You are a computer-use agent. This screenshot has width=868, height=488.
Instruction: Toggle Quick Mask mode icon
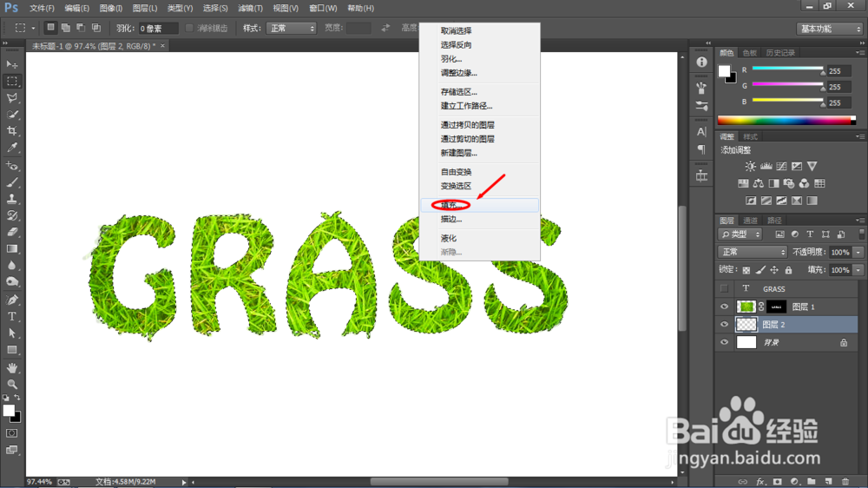point(11,433)
